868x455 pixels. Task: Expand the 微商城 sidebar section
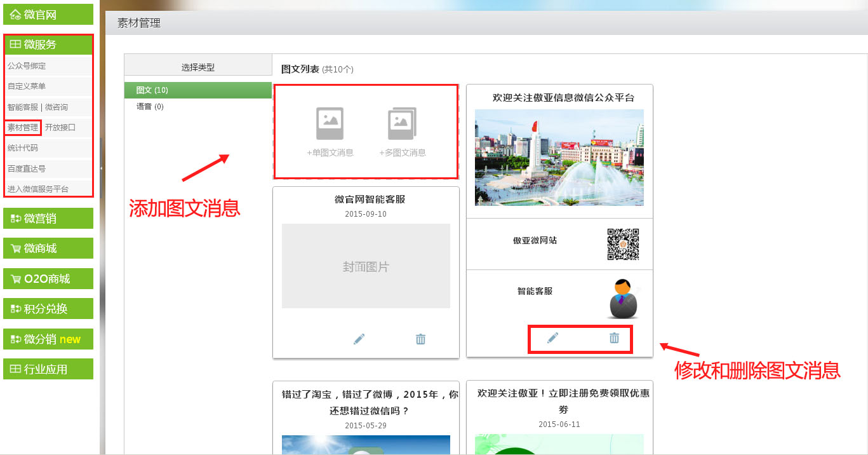pos(48,248)
